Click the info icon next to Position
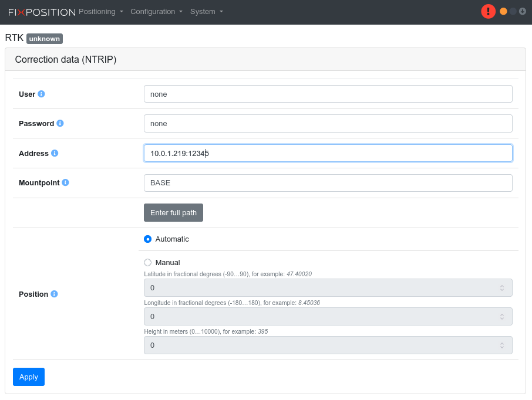The image size is (532, 400). point(54,294)
